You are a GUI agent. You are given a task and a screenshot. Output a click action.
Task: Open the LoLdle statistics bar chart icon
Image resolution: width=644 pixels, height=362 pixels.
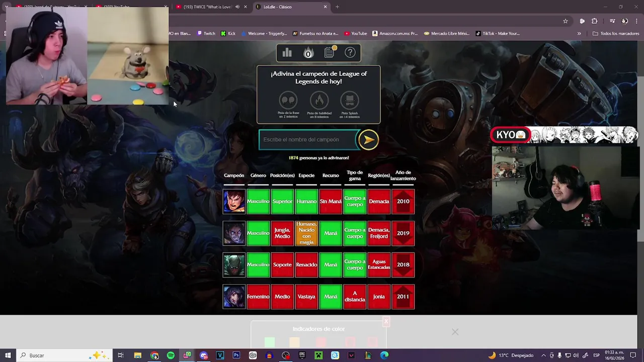[x=287, y=53]
